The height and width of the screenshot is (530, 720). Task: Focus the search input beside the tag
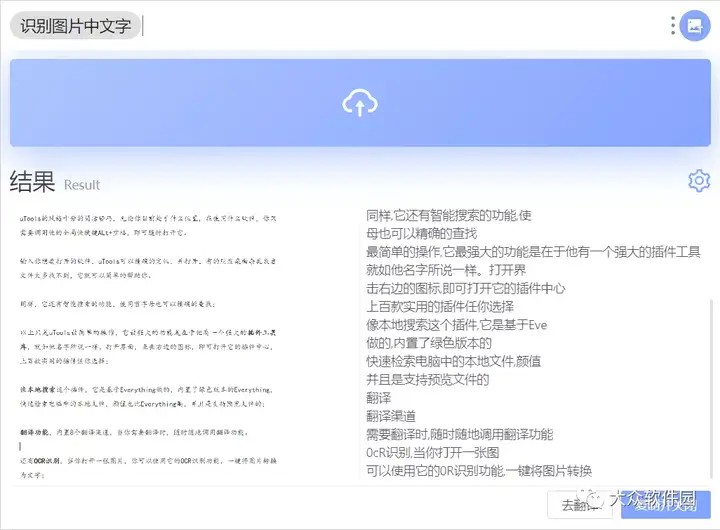[x=404, y=26]
